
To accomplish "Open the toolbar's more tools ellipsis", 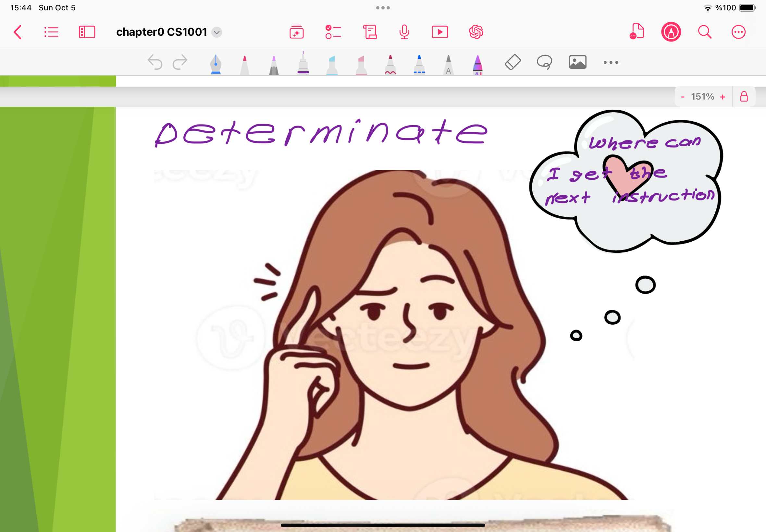I will 611,62.
